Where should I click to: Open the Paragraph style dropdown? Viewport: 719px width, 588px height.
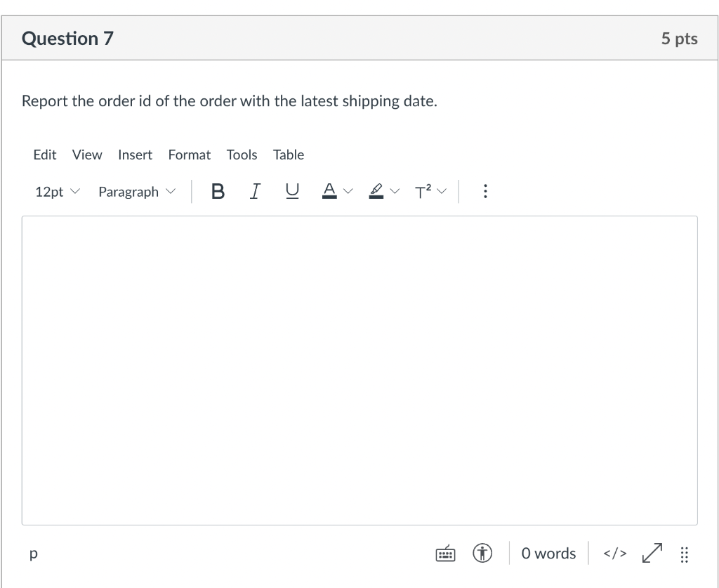pos(136,191)
